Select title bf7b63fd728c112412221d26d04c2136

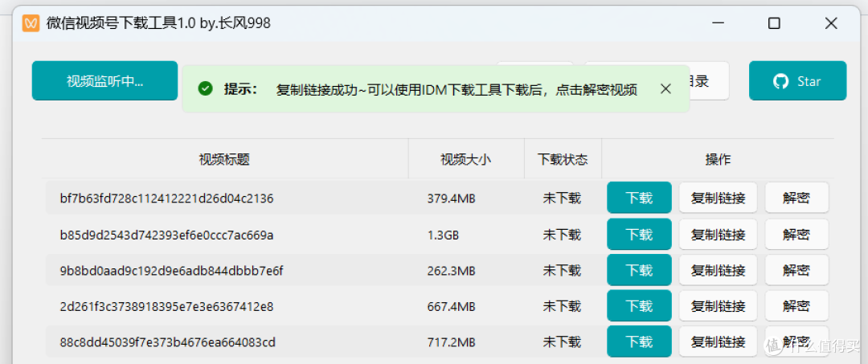click(x=166, y=198)
